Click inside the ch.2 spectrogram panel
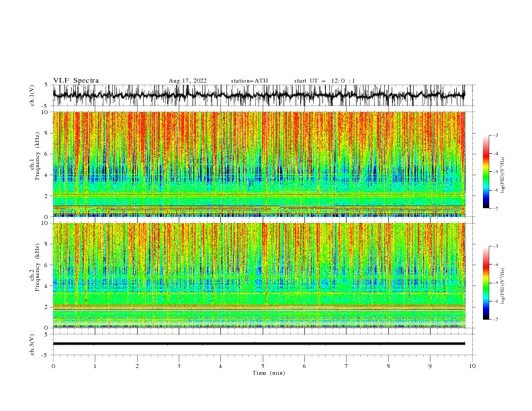The width and height of the screenshot is (532, 411). pos(259,275)
